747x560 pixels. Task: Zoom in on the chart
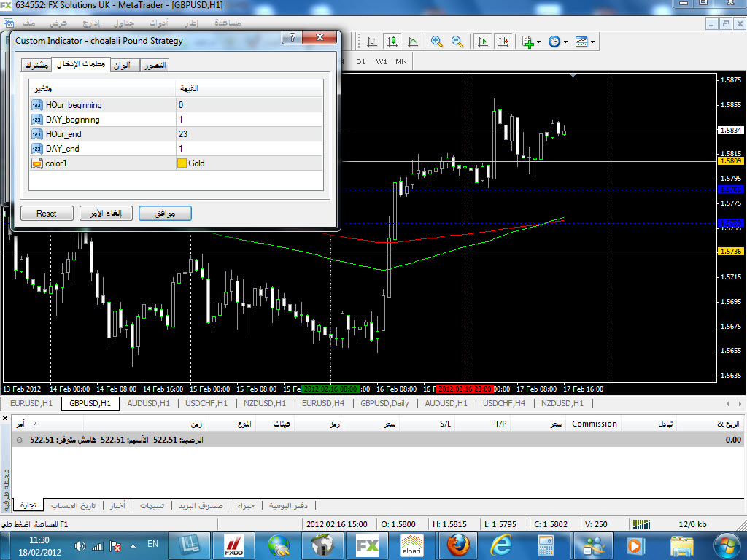click(436, 42)
